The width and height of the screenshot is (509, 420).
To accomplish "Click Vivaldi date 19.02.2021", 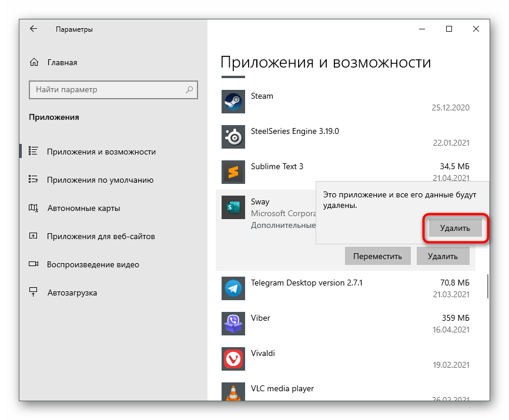I will 451,365.
